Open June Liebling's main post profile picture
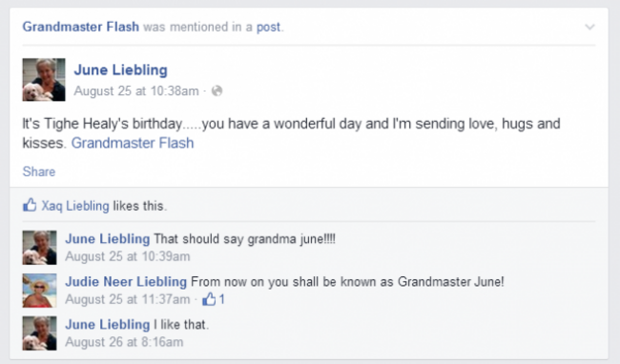Screen dimensions: 620x364 tap(44, 80)
